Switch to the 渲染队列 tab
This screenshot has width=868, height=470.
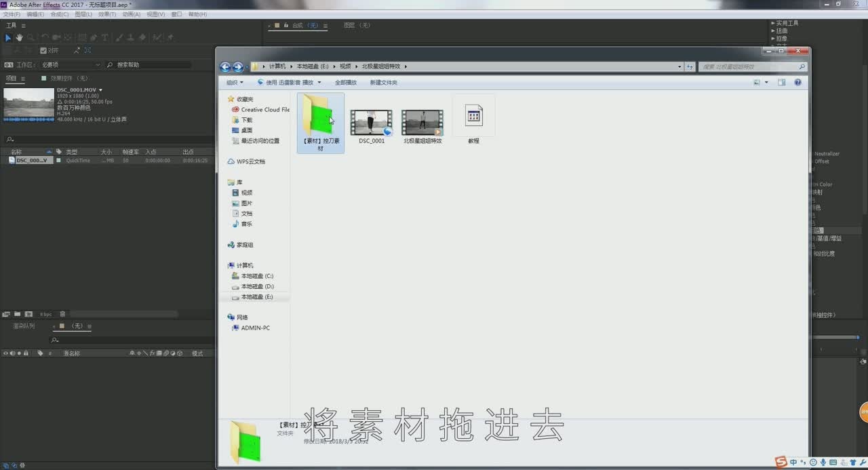tap(24, 326)
